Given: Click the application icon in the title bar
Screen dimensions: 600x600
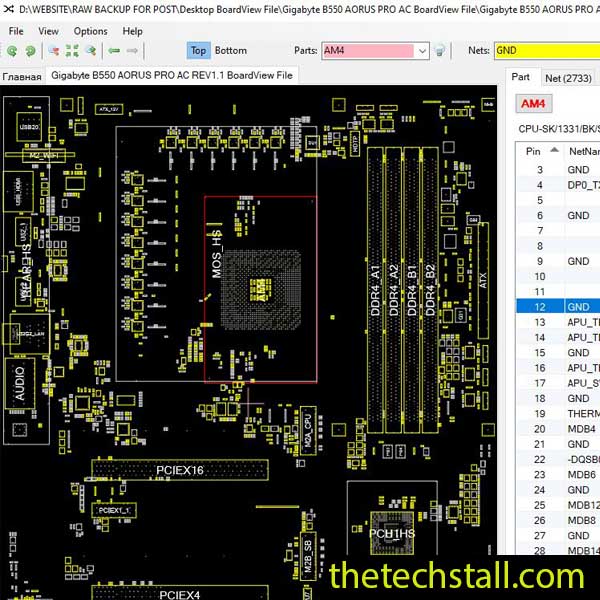Looking at the screenshot, I should point(8,8).
